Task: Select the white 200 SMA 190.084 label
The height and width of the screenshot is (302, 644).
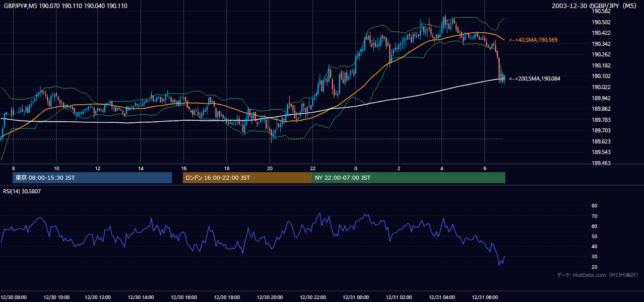Action: tap(535, 79)
